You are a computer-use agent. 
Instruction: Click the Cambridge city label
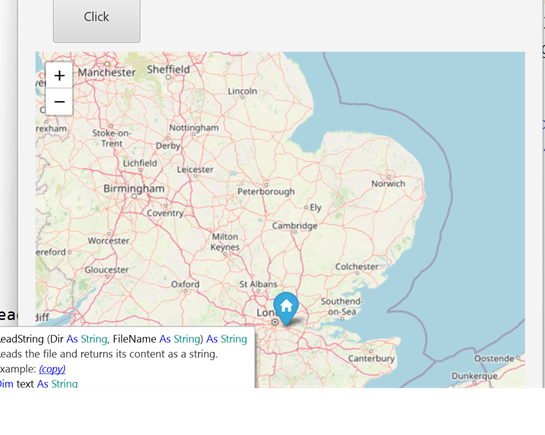click(x=295, y=226)
